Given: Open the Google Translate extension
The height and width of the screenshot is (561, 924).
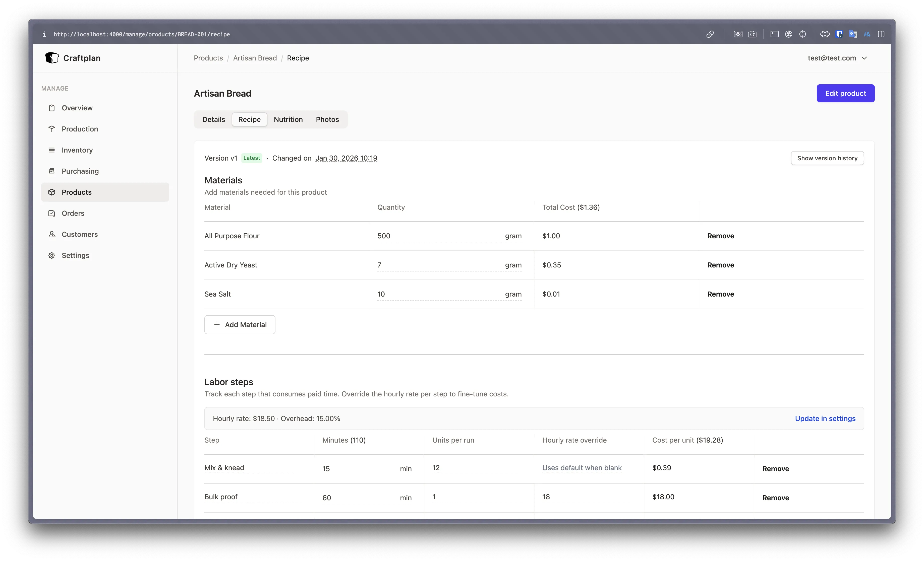Looking at the screenshot, I should point(853,34).
